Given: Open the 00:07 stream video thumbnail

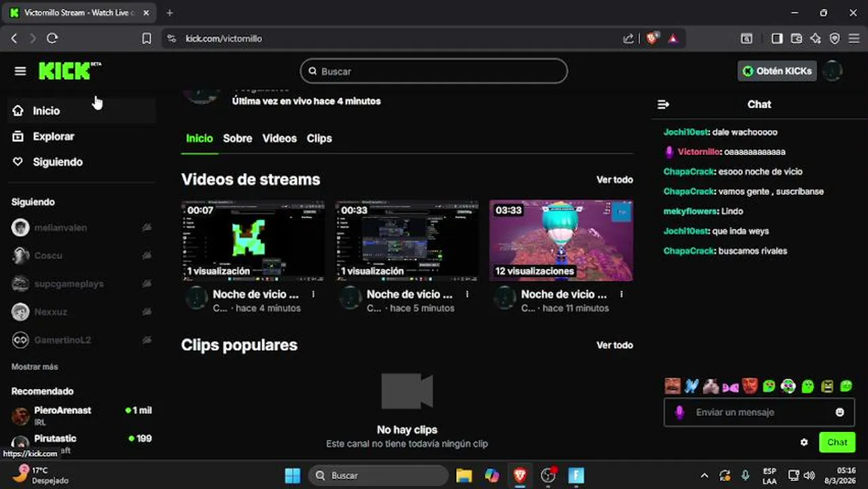Looking at the screenshot, I should coord(253,240).
